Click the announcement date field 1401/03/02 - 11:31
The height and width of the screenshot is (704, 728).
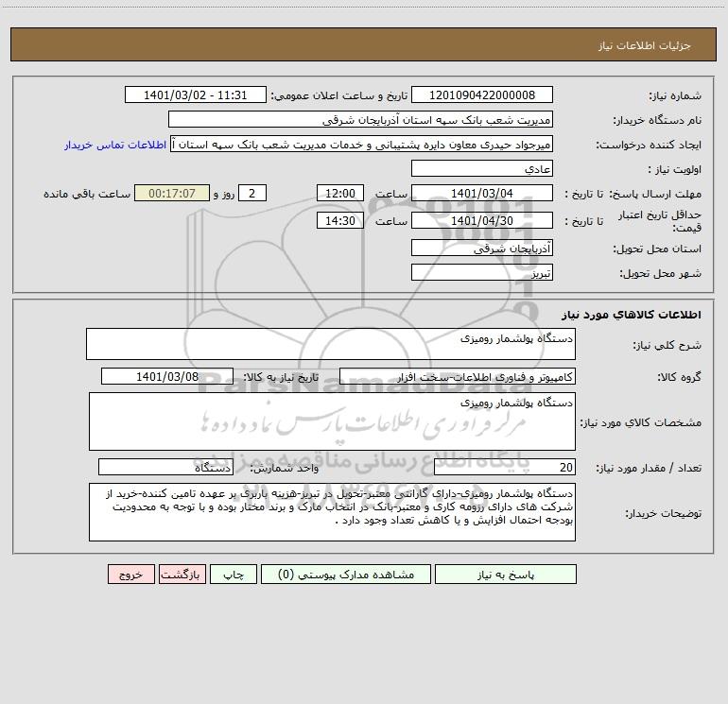coord(196,95)
